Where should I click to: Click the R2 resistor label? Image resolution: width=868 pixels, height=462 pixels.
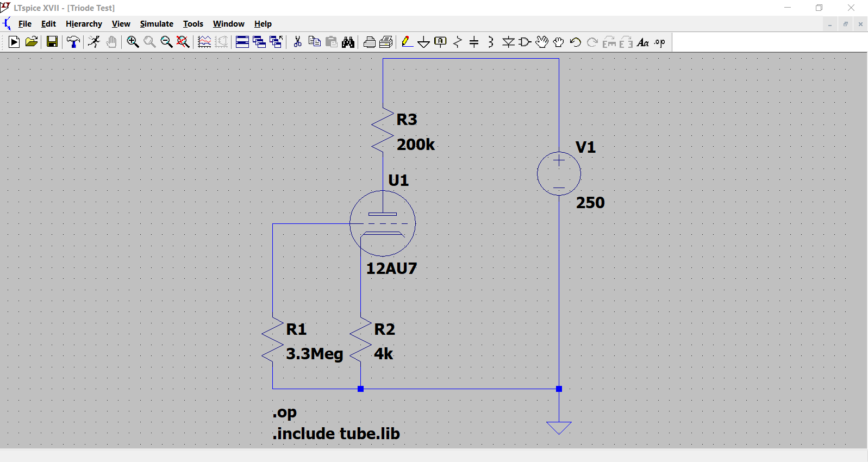(x=384, y=329)
